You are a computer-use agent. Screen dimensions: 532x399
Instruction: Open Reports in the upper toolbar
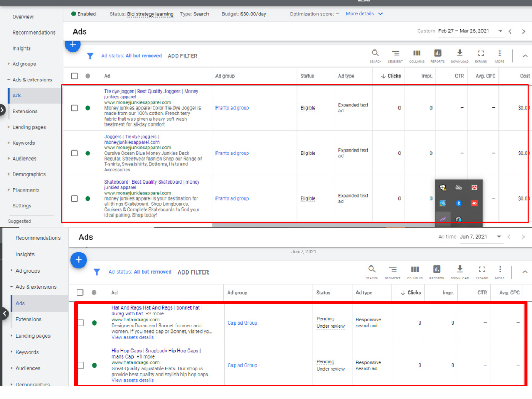437,56
